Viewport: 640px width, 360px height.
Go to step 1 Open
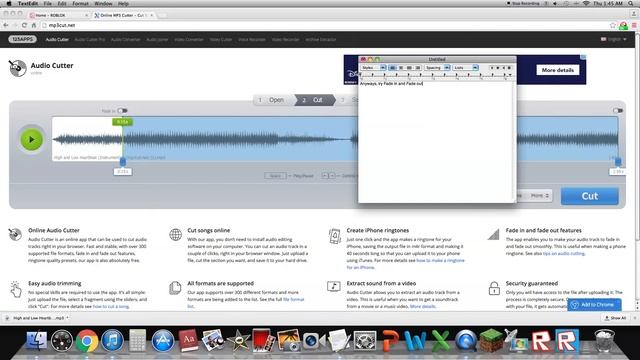click(273, 100)
